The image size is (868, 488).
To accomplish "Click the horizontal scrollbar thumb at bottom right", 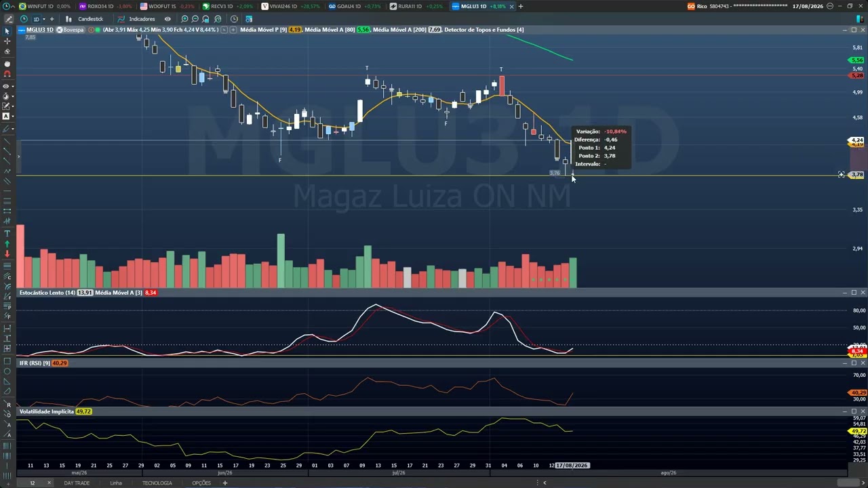I will tap(848, 483).
